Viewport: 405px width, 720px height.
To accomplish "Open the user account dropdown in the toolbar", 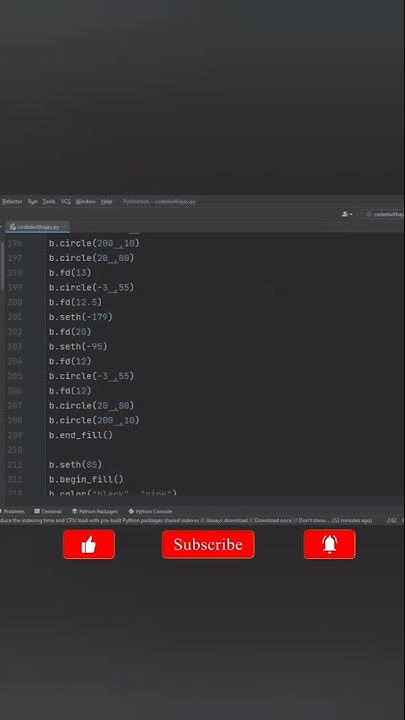I will 348,214.
